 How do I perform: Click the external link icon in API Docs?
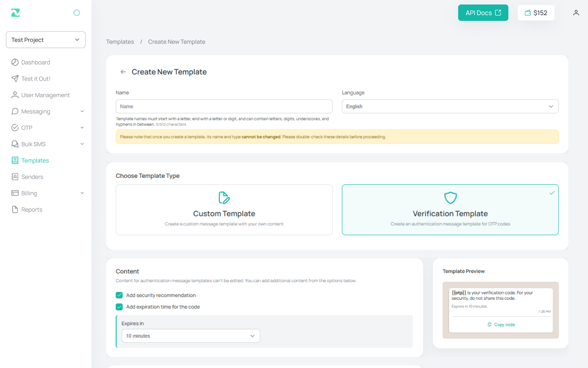point(498,13)
